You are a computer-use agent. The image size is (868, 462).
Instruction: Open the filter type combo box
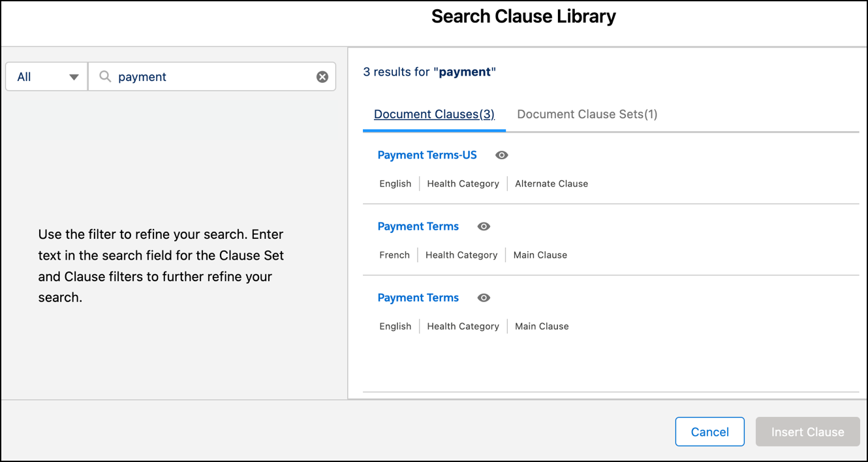point(46,76)
